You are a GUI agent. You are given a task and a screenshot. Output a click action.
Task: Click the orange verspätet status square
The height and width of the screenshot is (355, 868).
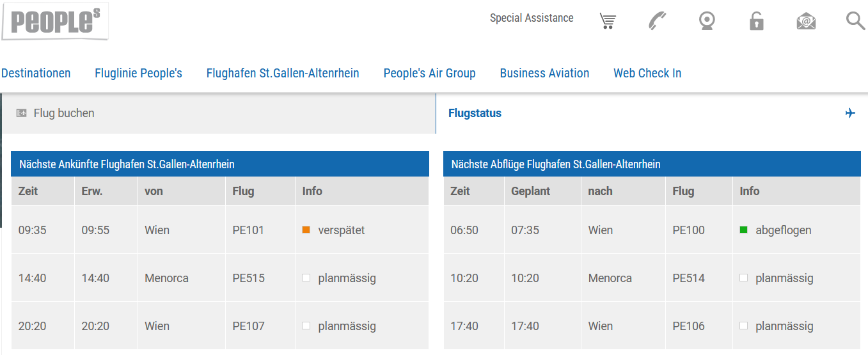point(306,230)
